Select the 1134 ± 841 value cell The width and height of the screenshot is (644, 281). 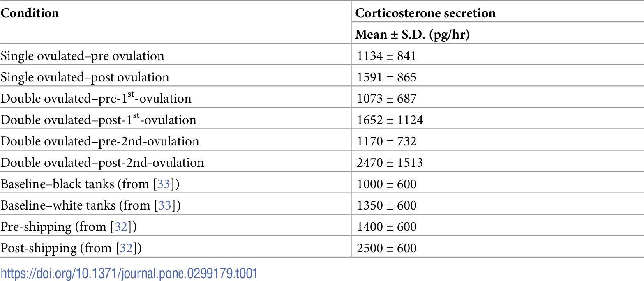click(387, 56)
